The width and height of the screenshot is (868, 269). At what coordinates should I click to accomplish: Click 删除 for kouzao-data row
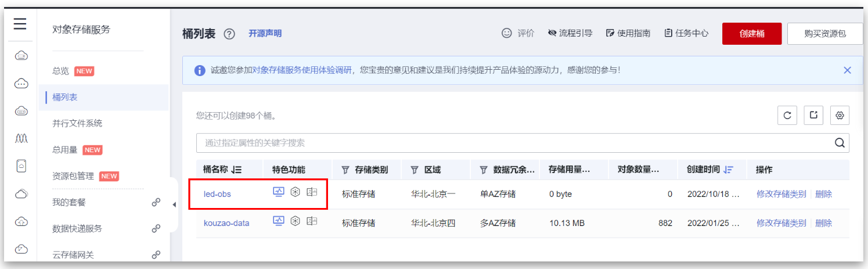pyautogui.click(x=823, y=223)
